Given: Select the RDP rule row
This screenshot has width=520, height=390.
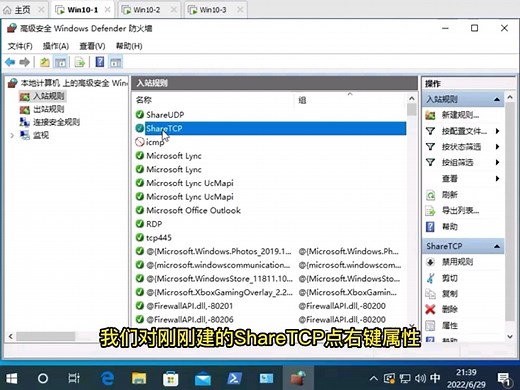Looking at the screenshot, I should [270, 224].
